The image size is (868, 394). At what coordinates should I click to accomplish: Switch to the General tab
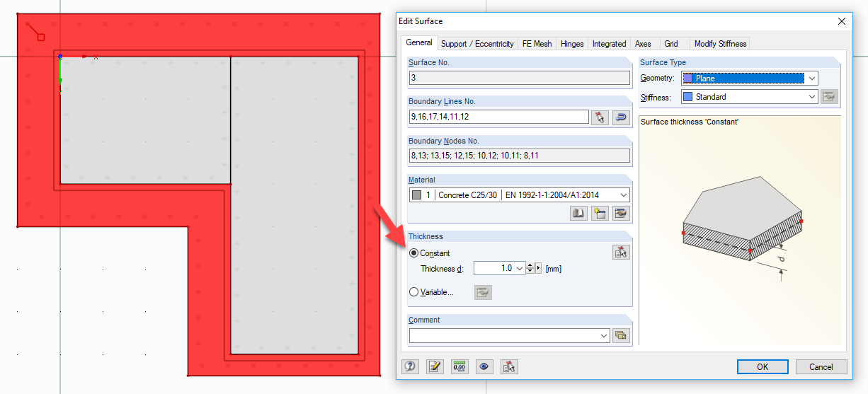coord(419,42)
